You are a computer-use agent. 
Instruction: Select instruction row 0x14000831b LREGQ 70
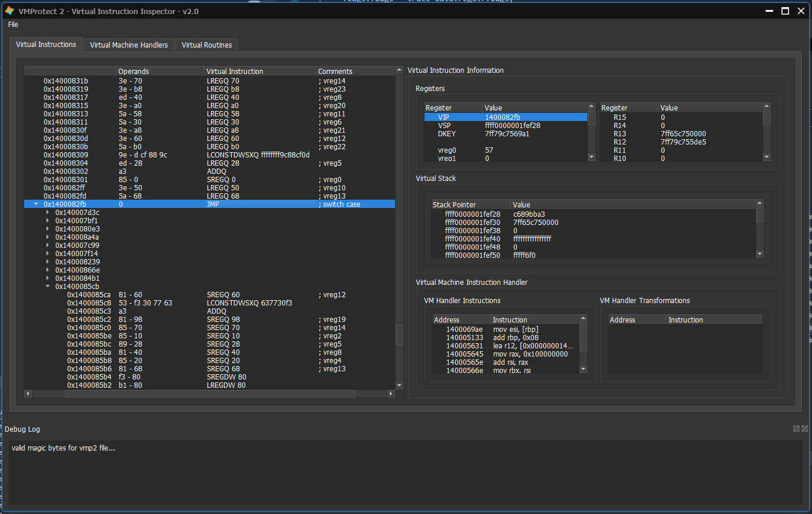[x=209, y=81]
